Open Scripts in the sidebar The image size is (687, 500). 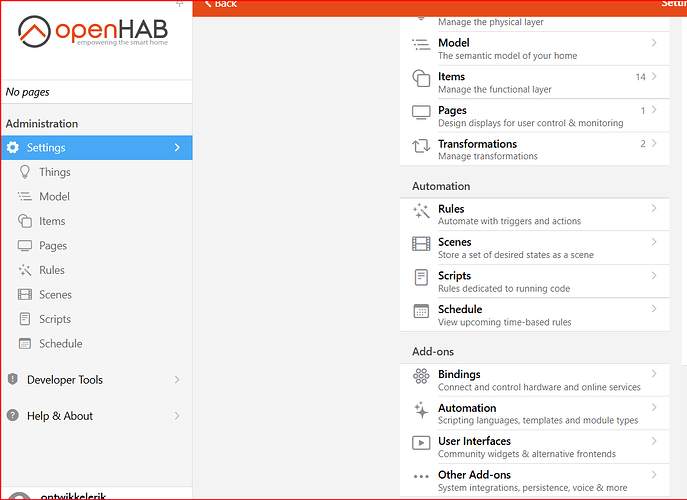tap(96, 319)
